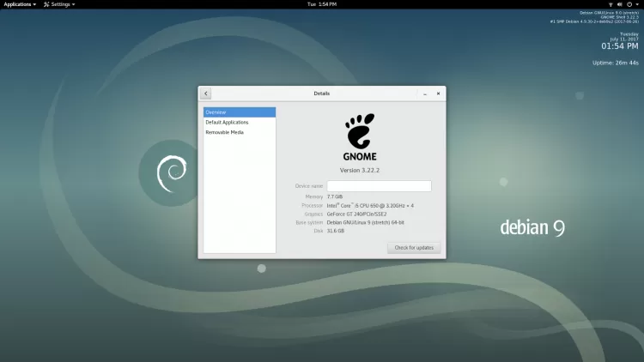The image size is (644, 362).
Task: Click the volume speaker icon
Action: tap(620, 4)
